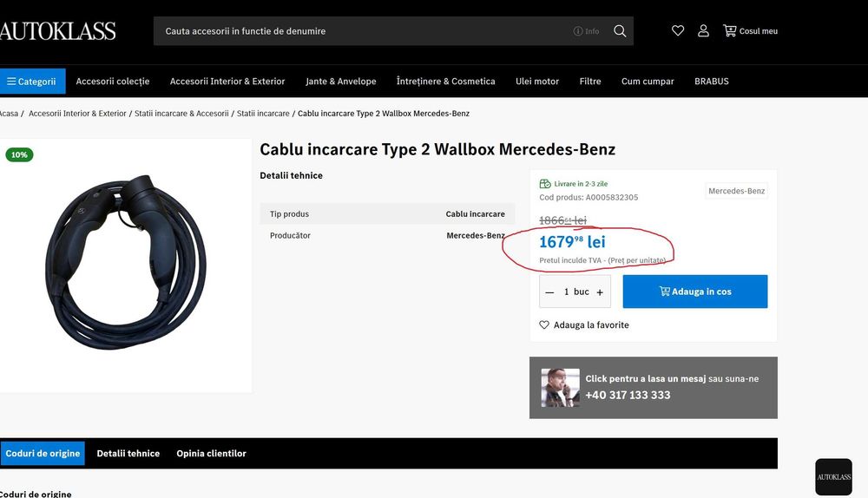Click the search magnifier icon
Image resolution: width=868 pixels, height=498 pixels.
tap(620, 31)
